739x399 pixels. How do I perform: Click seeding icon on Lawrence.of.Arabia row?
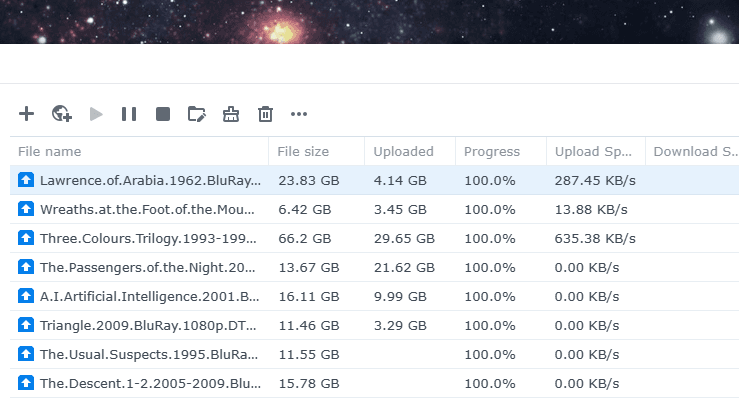tap(26, 180)
